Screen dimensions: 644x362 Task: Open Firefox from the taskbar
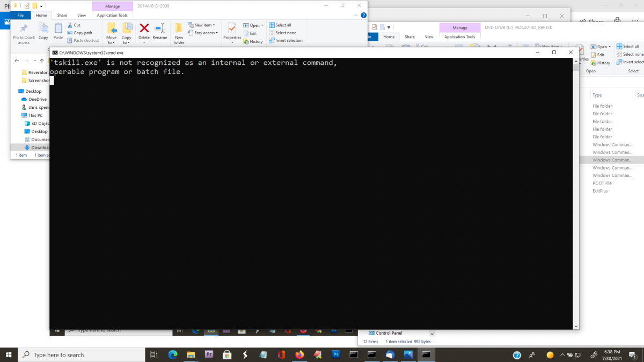pyautogui.click(x=299, y=354)
